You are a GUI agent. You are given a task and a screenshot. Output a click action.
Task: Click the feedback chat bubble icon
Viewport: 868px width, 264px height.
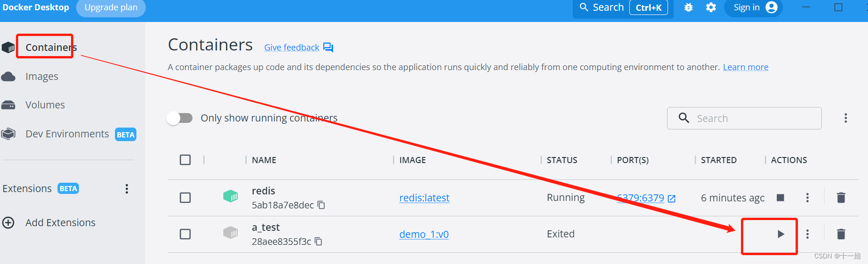[x=328, y=47]
